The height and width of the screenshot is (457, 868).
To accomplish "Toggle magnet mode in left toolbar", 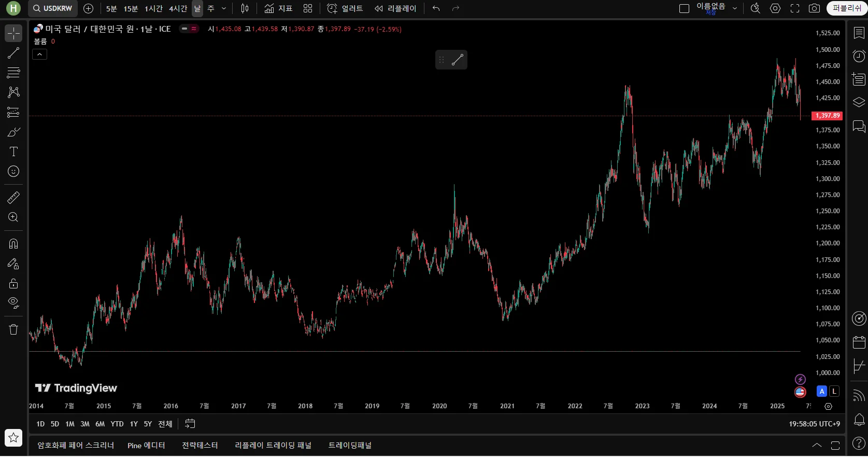I will click(13, 244).
